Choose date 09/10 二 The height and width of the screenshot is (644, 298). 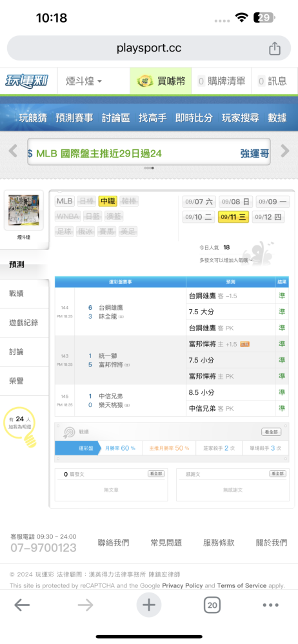click(199, 217)
